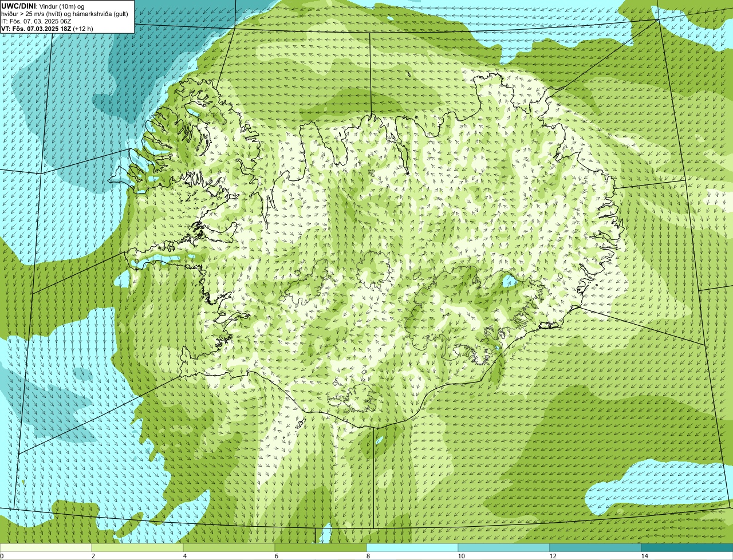The height and width of the screenshot is (560, 733).
Task: Click the 2–4 m/s light green legend swatch
Action: [x=137, y=547]
